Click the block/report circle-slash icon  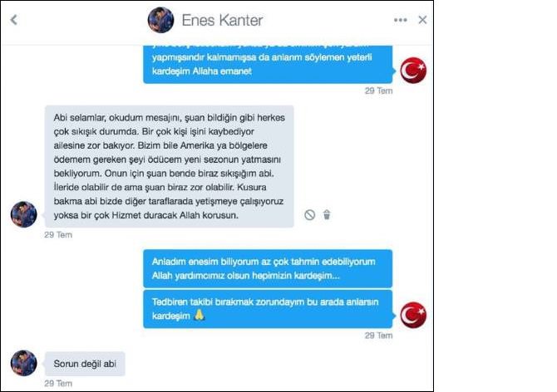(309, 214)
